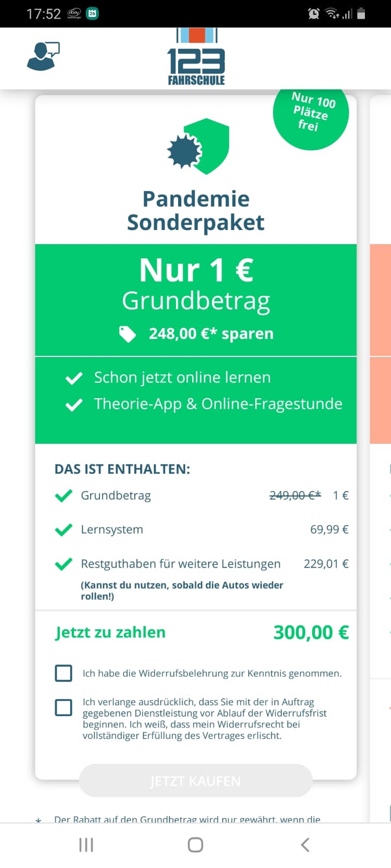Check the Widerrufsbelehrung acknowledgment box
Screen dimensions: 391x868
(x=64, y=673)
